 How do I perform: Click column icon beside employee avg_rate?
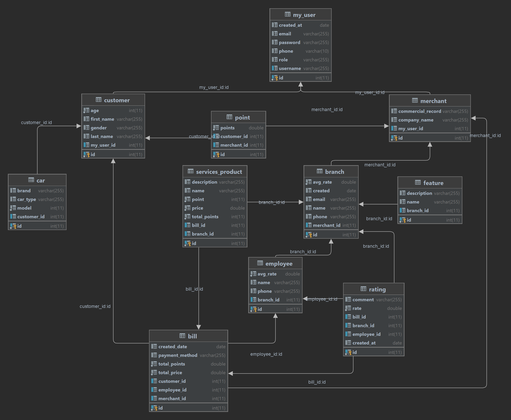pos(253,274)
